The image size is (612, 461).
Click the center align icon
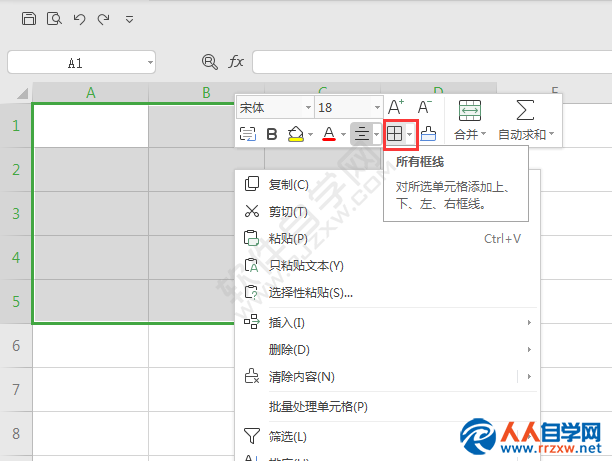362,134
